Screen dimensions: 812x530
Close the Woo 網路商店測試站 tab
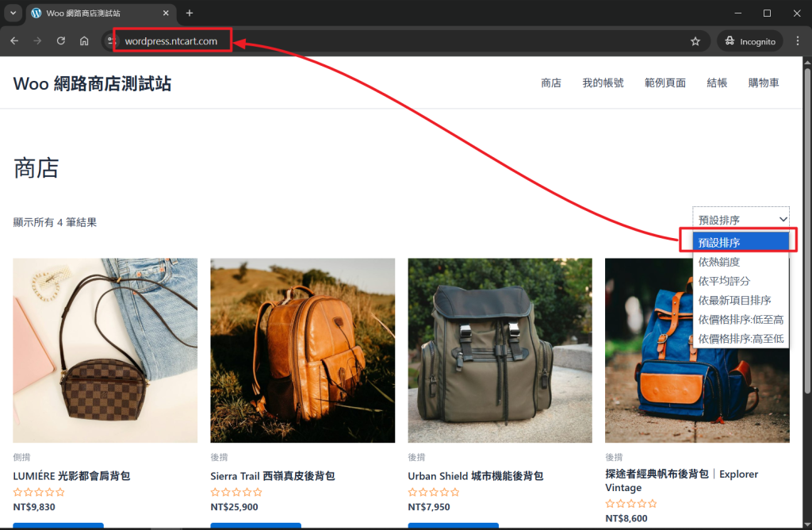coord(166,13)
